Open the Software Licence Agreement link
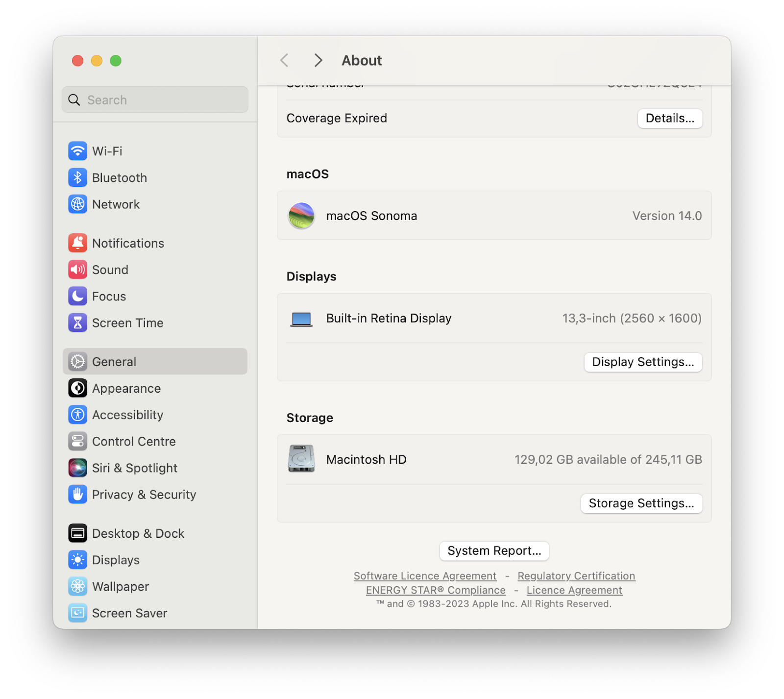The height and width of the screenshot is (699, 784). (424, 576)
